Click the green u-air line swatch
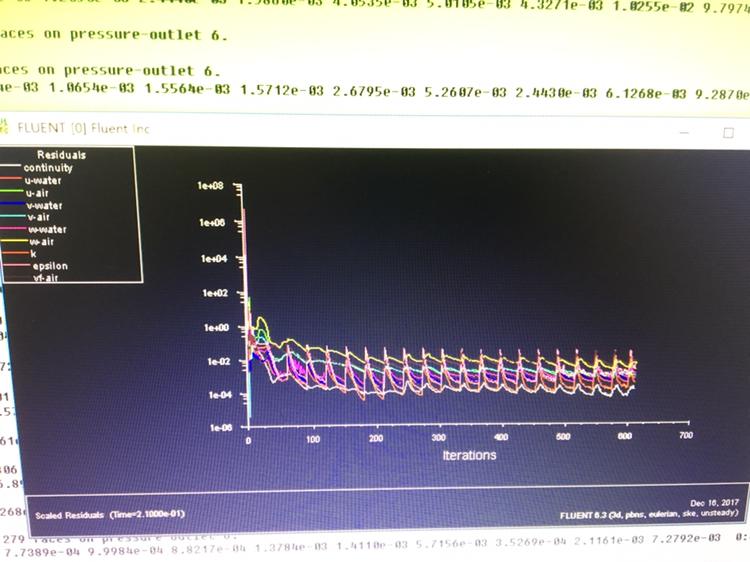This screenshot has height=562, width=750. (12, 192)
